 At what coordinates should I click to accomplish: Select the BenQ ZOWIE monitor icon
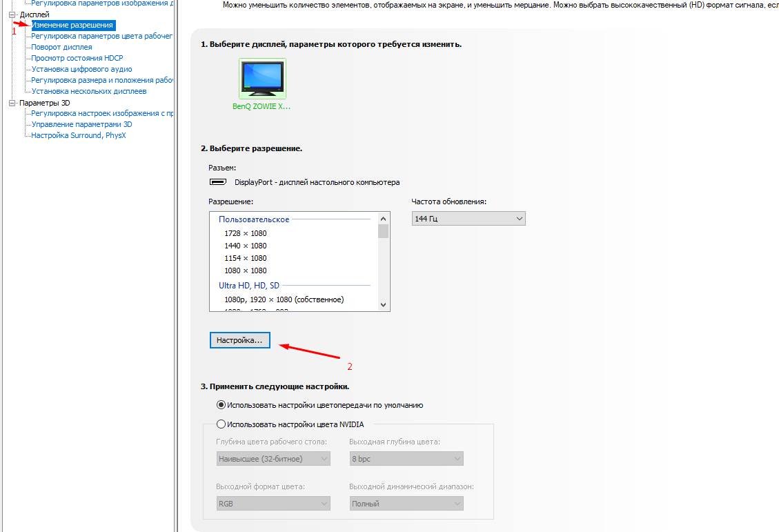[262, 79]
